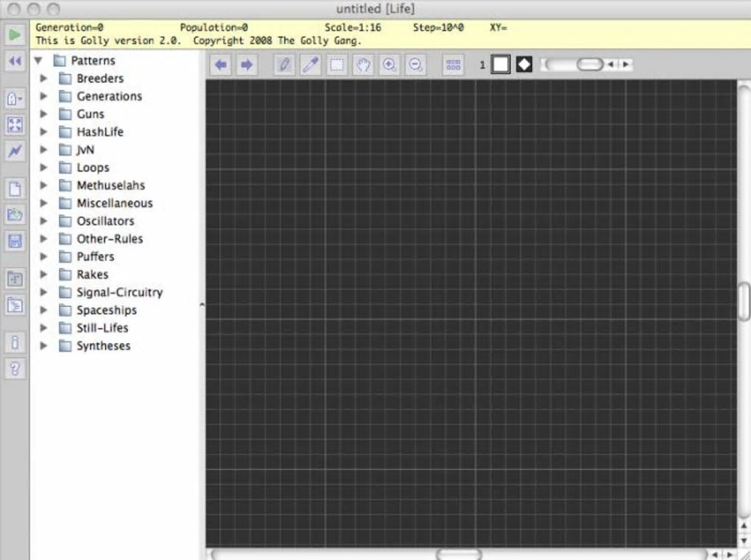
Task: Collapse the Patterns root folder
Action: tap(38, 60)
